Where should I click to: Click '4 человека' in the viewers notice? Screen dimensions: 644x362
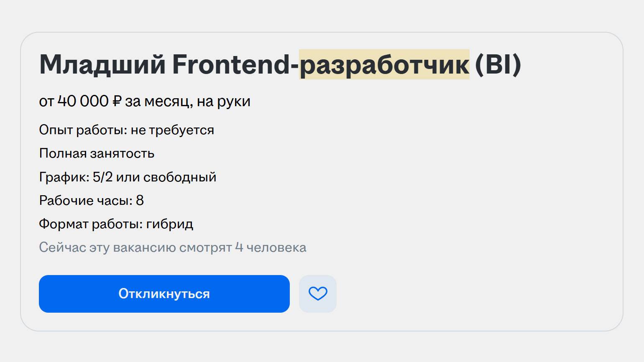(x=271, y=247)
